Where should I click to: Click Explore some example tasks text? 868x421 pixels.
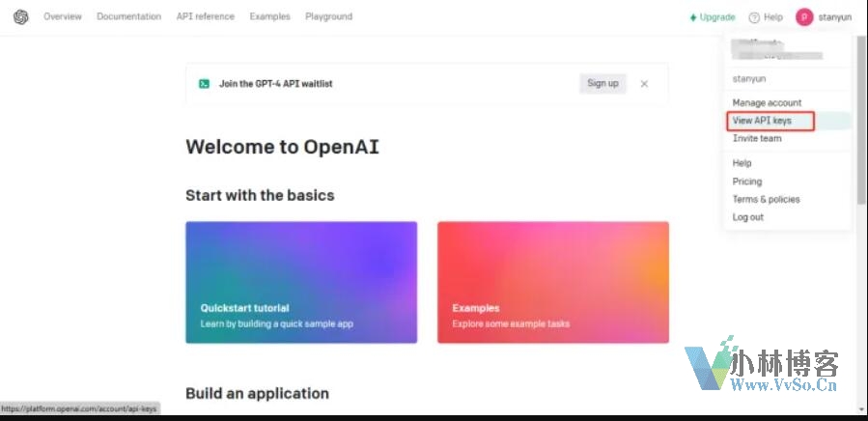pos(511,323)
